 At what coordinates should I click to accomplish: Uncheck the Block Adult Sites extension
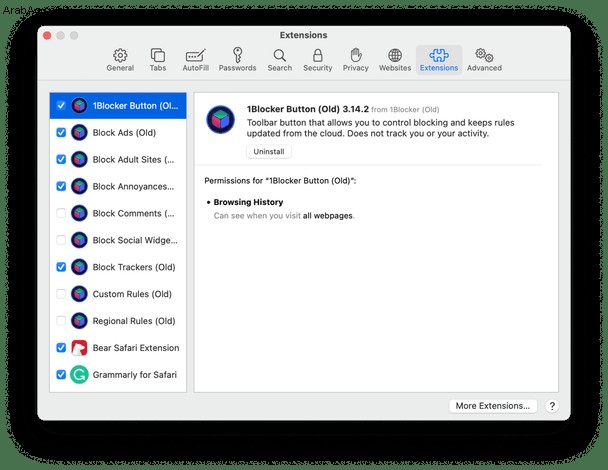pos(61,159)
